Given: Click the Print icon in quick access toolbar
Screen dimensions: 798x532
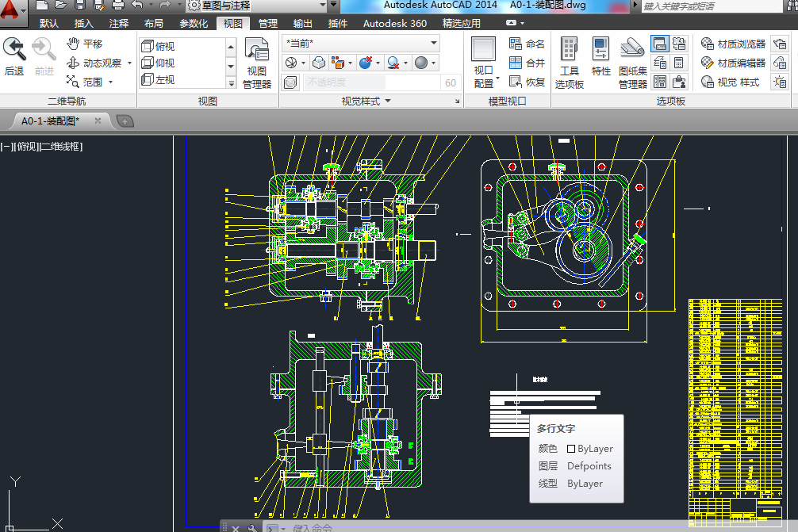Looking at the screenshot, I should 118,6.
